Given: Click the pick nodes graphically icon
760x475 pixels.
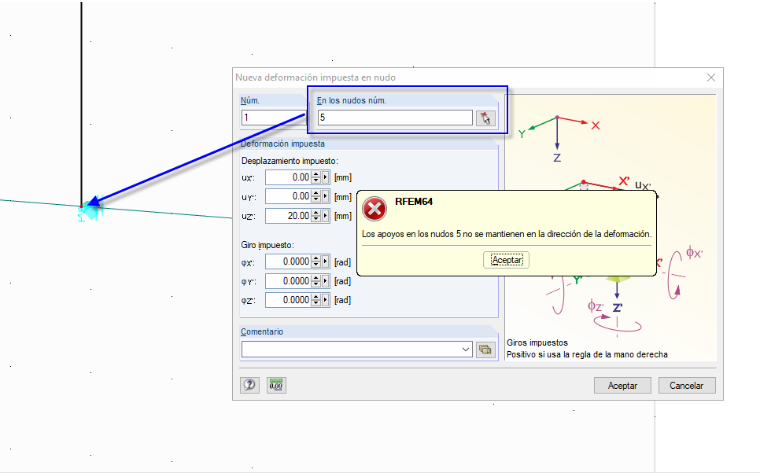Looking at the screenshot, I should (x=486, y=118).
